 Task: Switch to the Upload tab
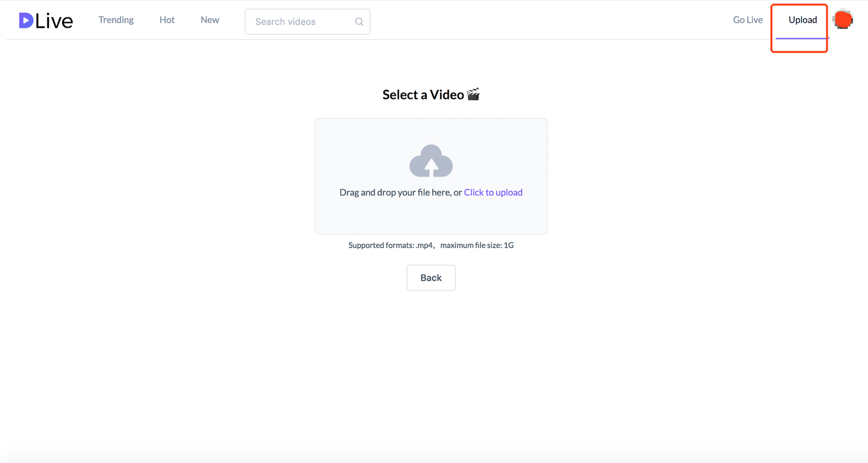click(x=802, y=20)
